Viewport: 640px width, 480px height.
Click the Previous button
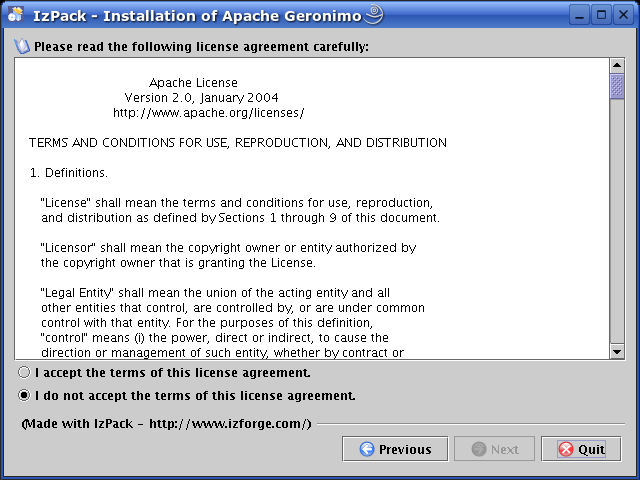[x=395, y=449]
